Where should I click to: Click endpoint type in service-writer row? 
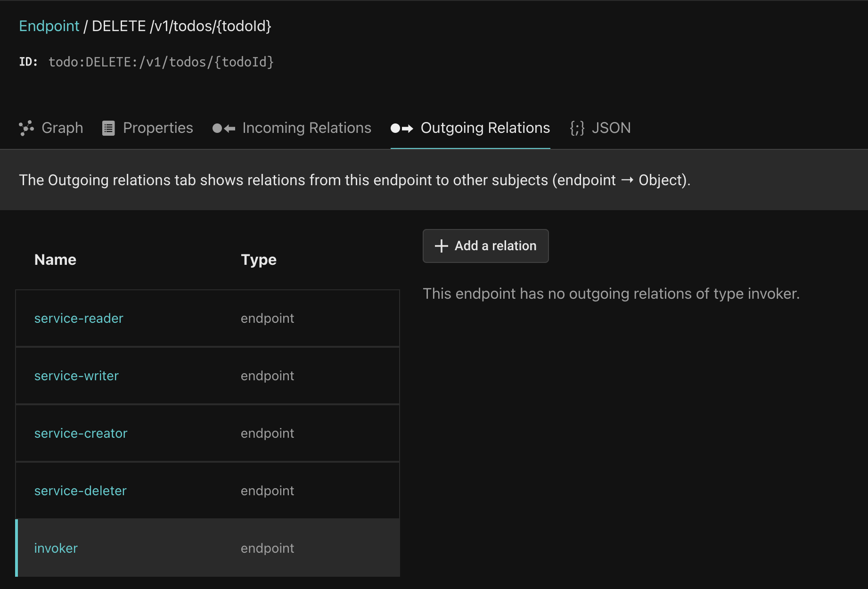tap(267, 376)
